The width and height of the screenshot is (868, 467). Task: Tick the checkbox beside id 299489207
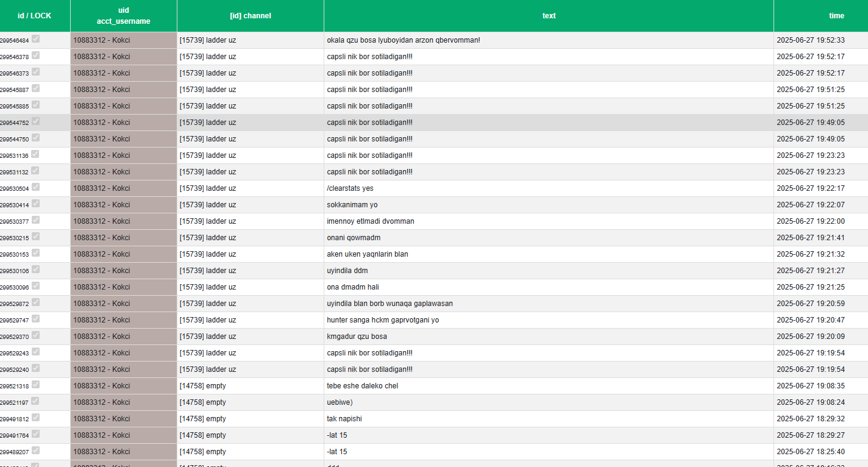[36, 451]
